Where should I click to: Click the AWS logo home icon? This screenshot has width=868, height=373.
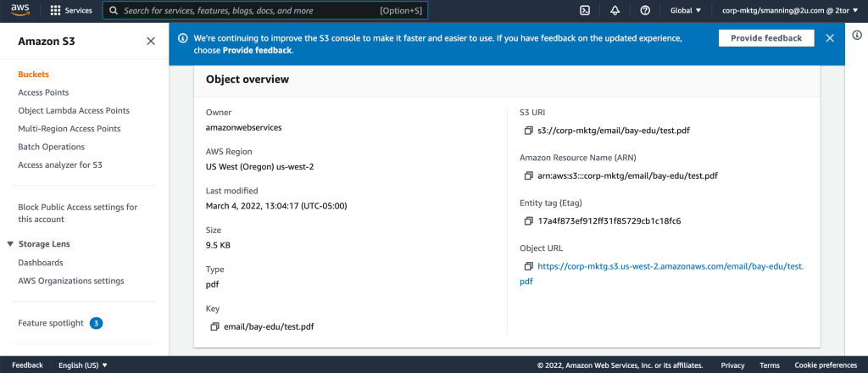pyautogui.click(x=21, y=10)
